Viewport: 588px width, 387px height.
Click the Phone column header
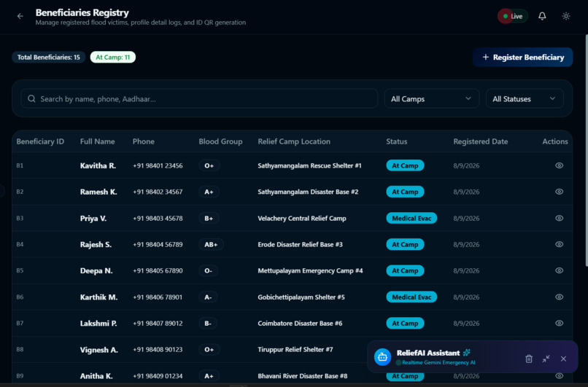point(143,141)
